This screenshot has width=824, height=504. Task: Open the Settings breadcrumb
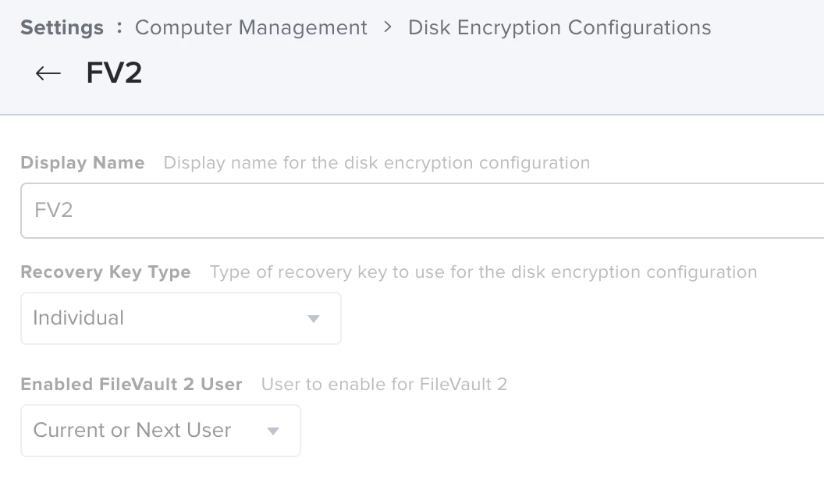(x=62, y=28)
